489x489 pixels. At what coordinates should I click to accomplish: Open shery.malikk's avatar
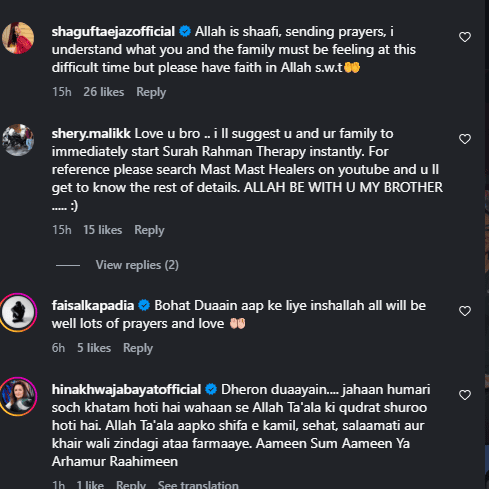pos(18,140)
